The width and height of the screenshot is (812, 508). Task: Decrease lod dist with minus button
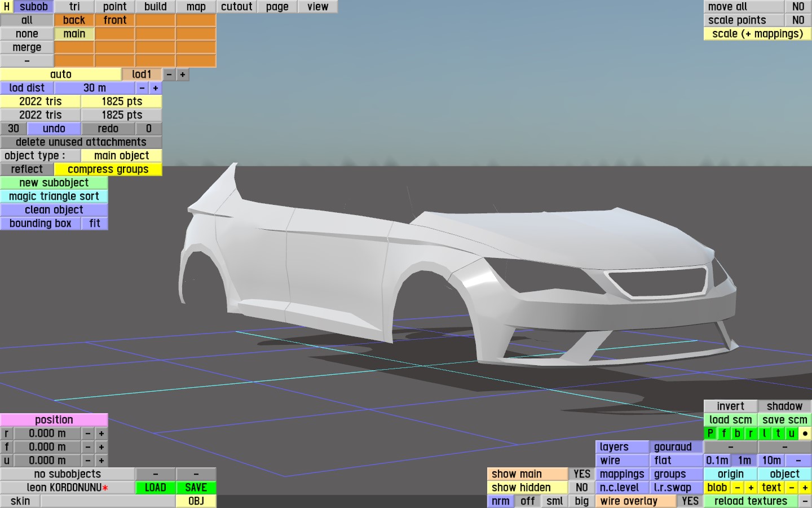click(142, 88)
